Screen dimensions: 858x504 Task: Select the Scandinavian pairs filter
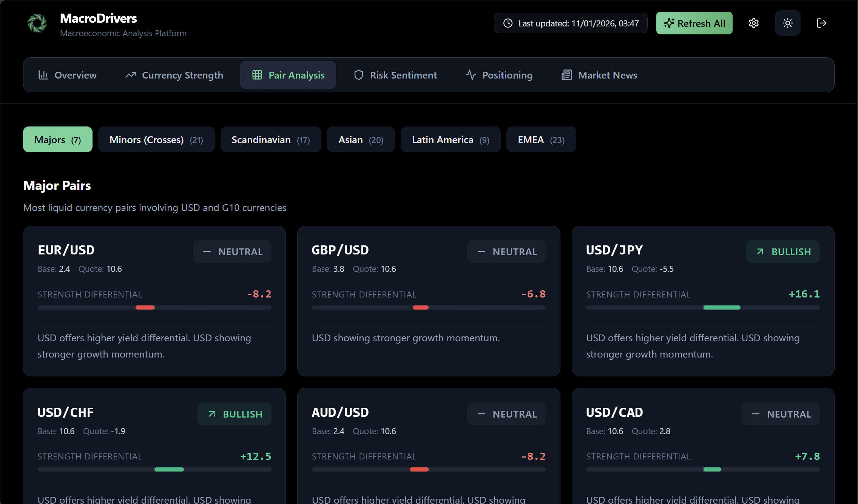tap(270, 140)
